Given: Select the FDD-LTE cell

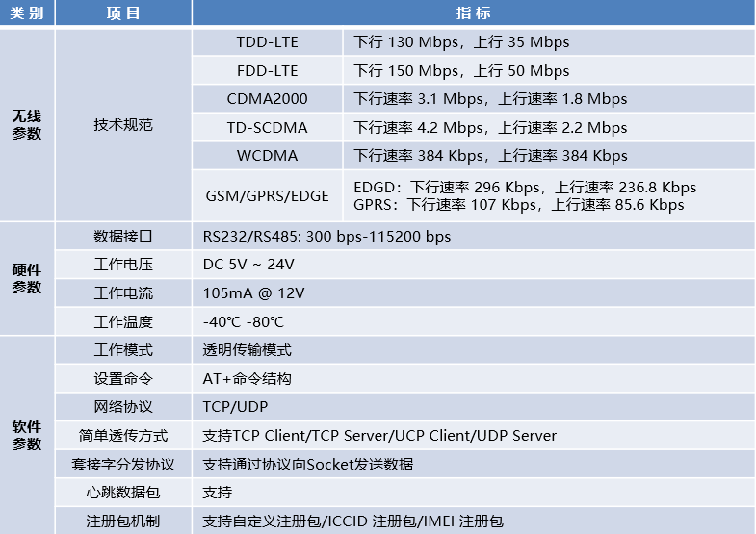Looking at the screenshot, I should tap(267, 71).
